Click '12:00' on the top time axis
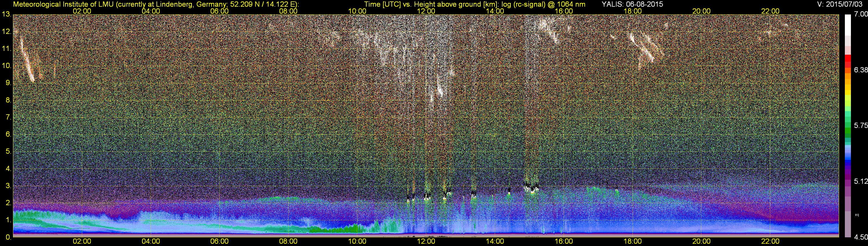The width and height of the screenshot is (868, 246). [426, 11]
